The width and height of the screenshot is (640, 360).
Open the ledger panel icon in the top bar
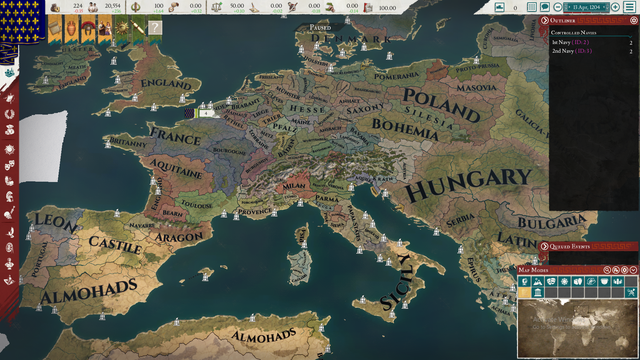[531, 7]
